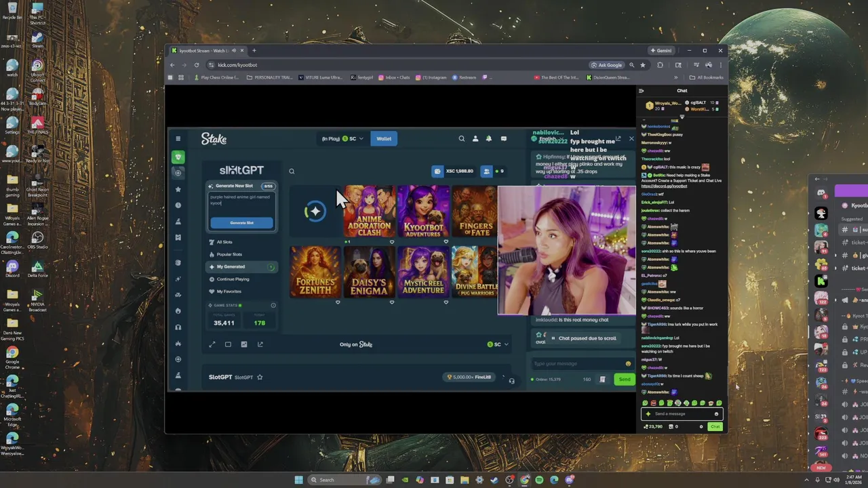Select the clock recent sidebar icon
Image resolution: width=868 pixels, height=488 pixels.
click(x=178, y=205)
